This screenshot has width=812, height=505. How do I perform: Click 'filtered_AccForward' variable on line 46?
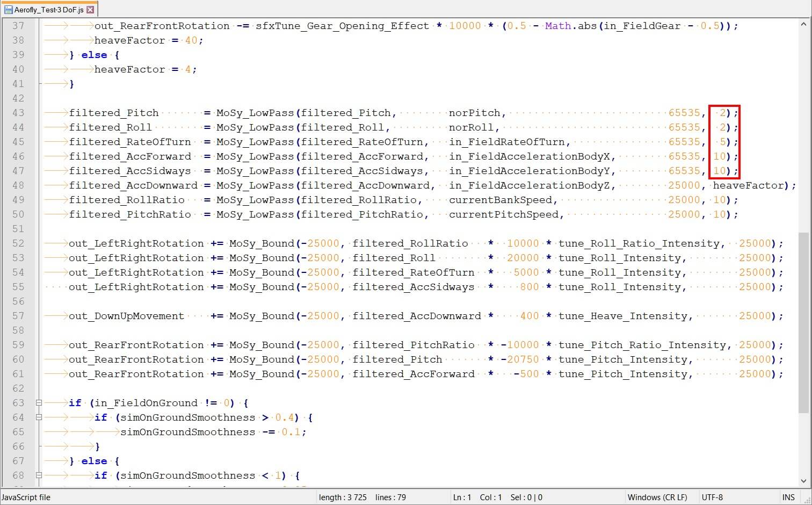[x=130, y=156]
